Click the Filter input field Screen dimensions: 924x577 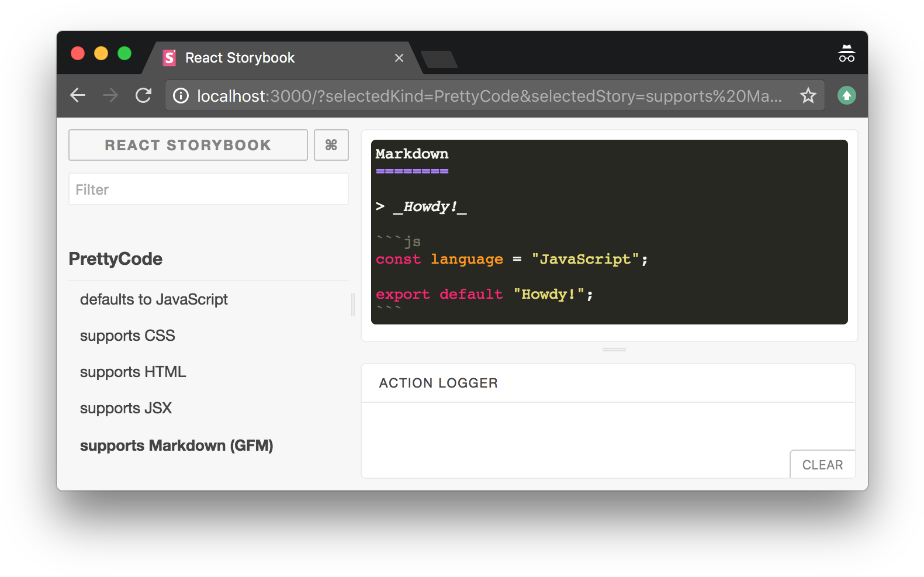click(208, 189)
